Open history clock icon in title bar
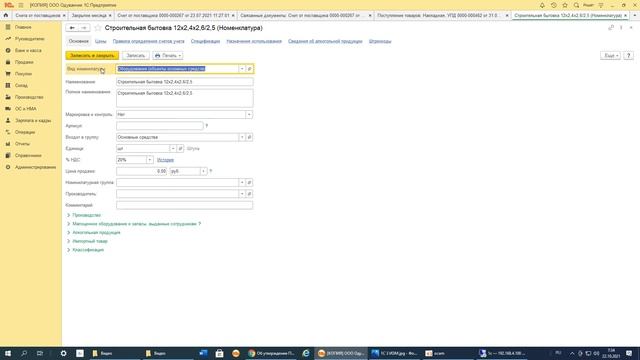 tap(553, 5)
